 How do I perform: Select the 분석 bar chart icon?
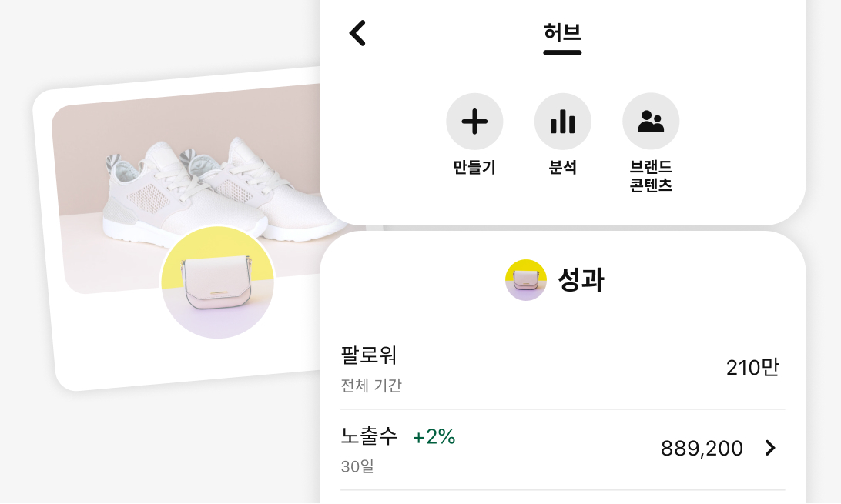coord(563,121)
